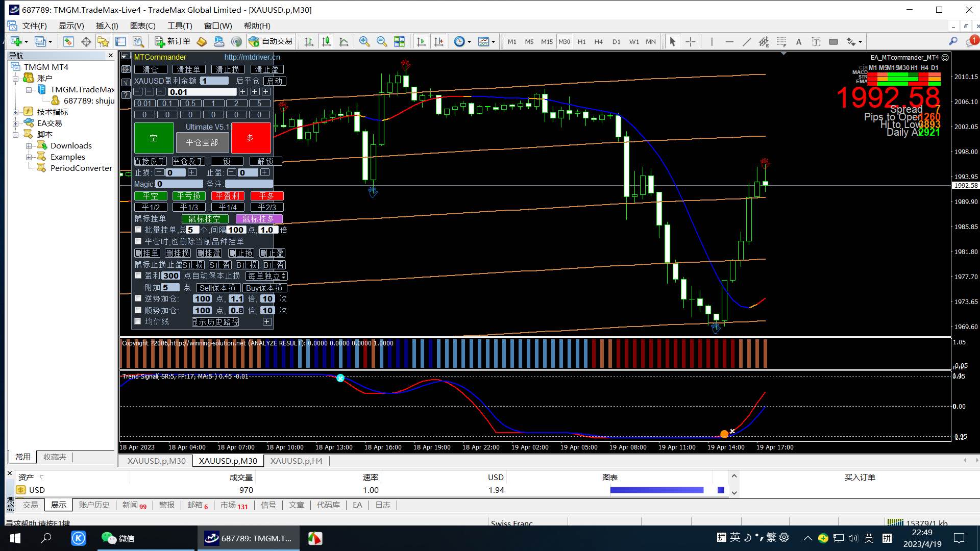The width and height of the screenshot is (980, 551).
Task: Zoom out on the chart
Action: pos(382,41)
